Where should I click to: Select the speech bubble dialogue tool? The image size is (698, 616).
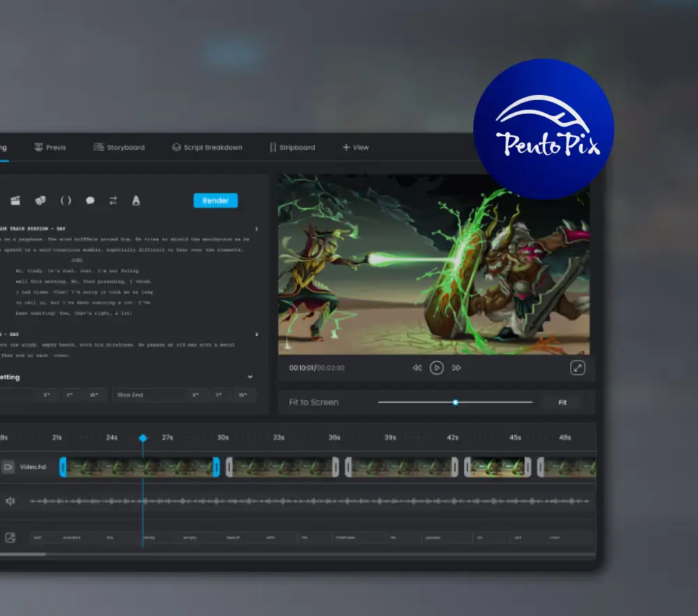pyautogui.click(x=90, y=200)
